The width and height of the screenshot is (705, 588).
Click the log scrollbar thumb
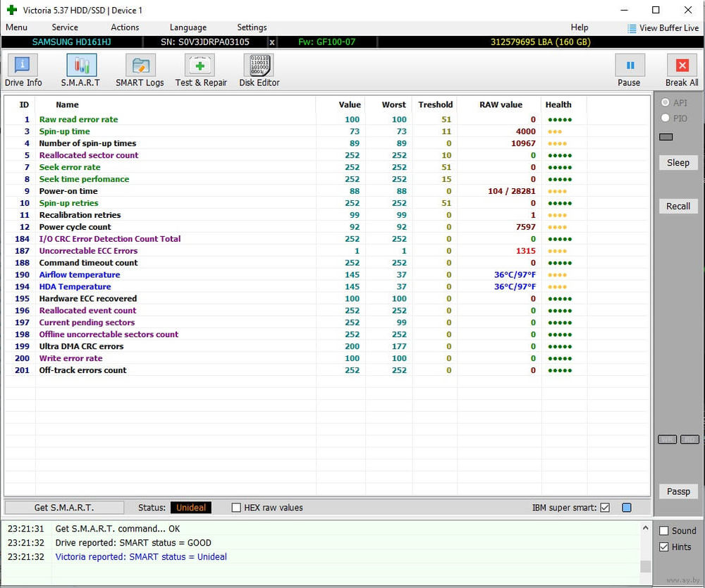click(x=645, y=566)
